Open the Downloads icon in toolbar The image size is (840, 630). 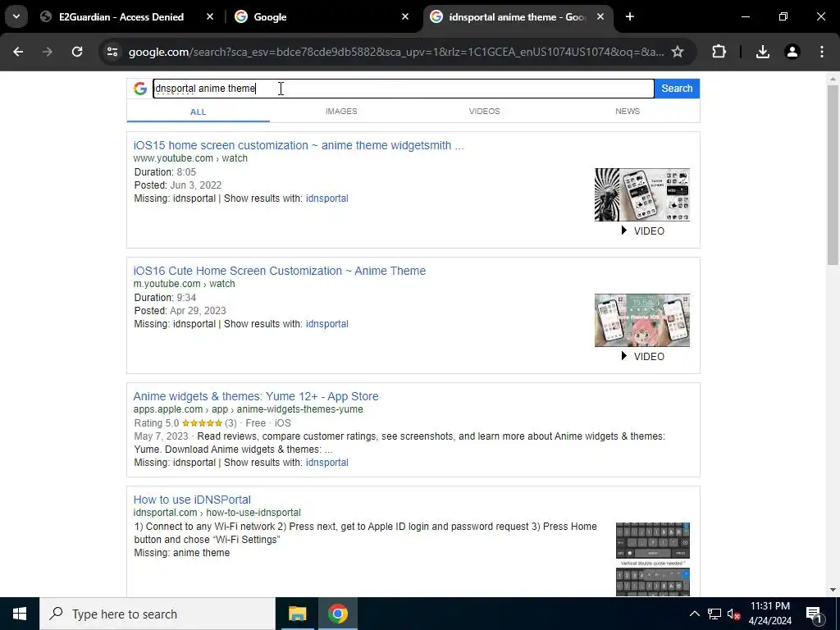pyautogui.click(x=763, y=52)
